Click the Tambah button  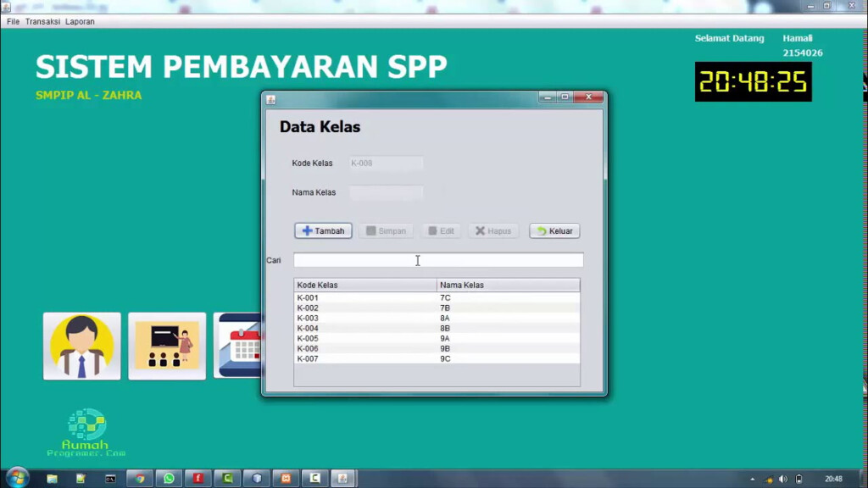coord(323,230)
